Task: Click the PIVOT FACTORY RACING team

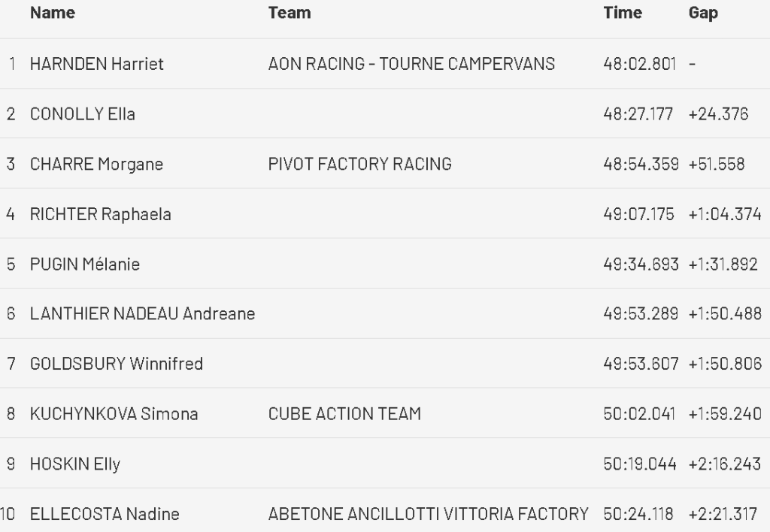Action: point(359,164)
